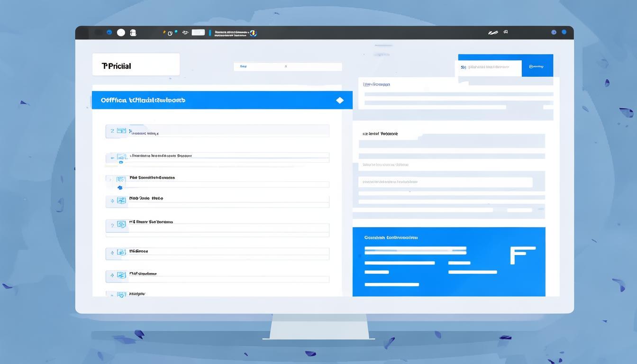Click the multicolor circle icon in top bar

pyautogui.click(x=253, y=33)
